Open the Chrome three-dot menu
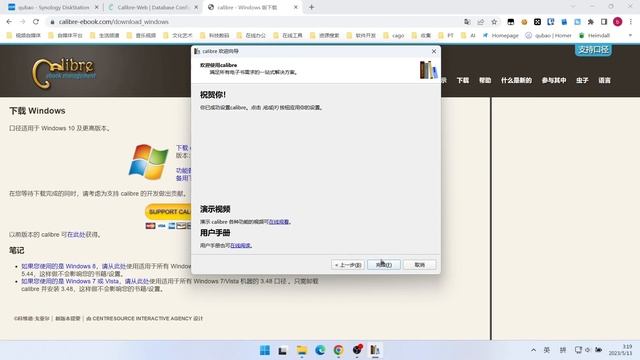Screen dimensions: 640x360 click(x=631, y=22)
